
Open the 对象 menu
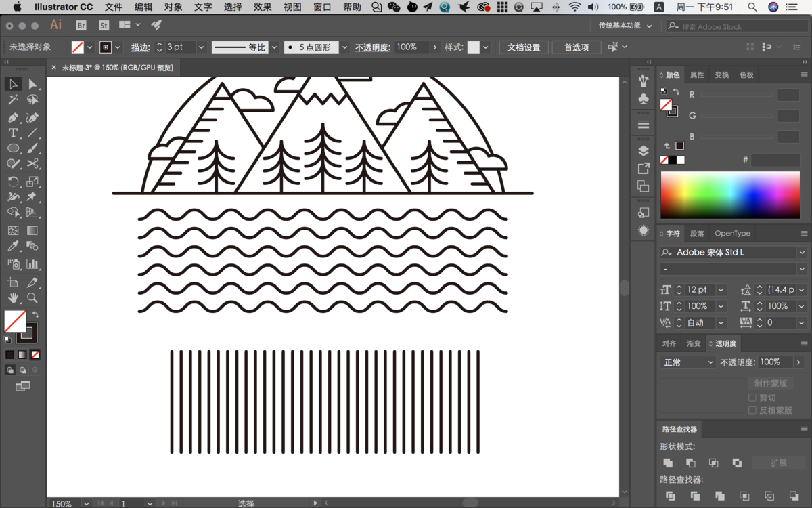173,7
